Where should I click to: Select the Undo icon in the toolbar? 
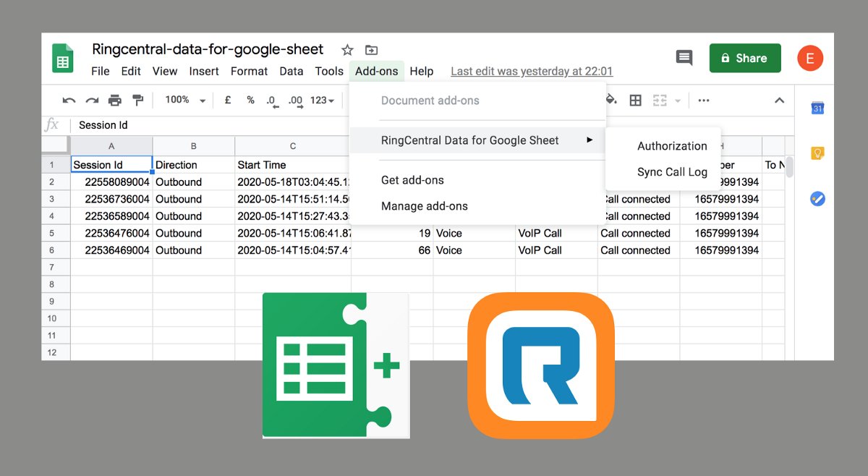[x=69, y=100]
